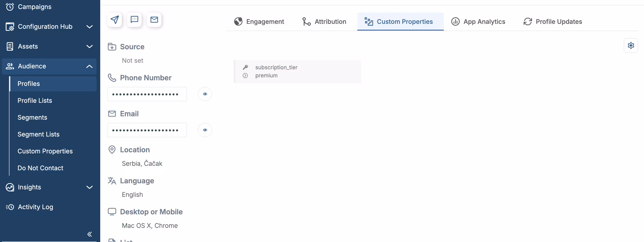Open the Profile Updates tab

(x=553, y=22)
